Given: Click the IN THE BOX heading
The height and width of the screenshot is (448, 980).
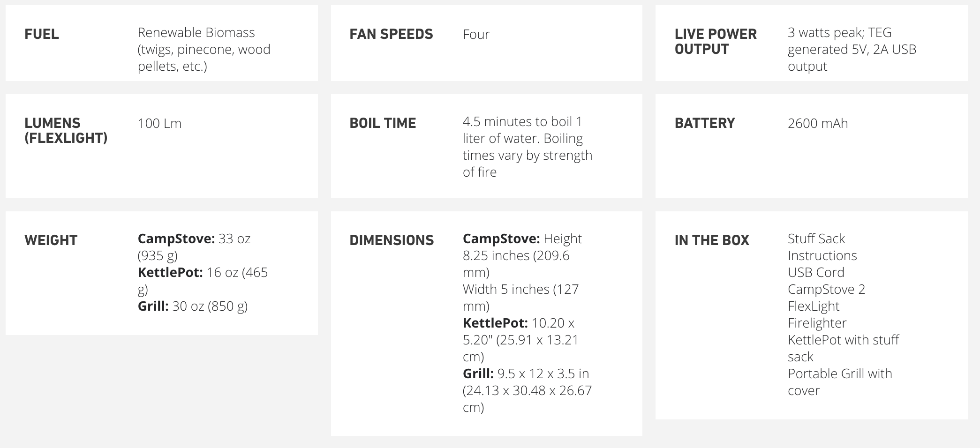Looking at the screenshot, I should (x=711, y=240).
